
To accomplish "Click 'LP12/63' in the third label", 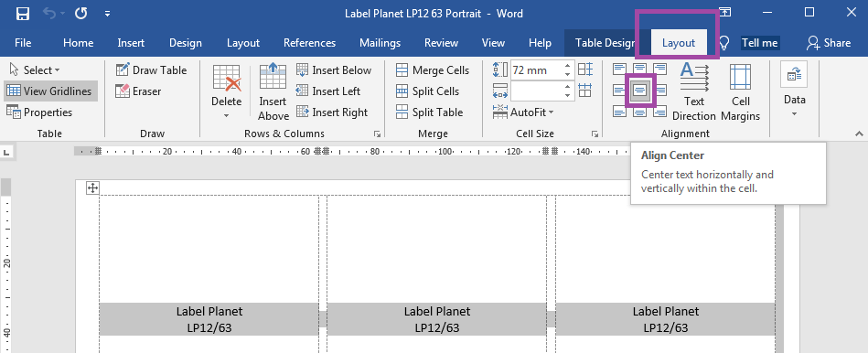I will (665, 327).
